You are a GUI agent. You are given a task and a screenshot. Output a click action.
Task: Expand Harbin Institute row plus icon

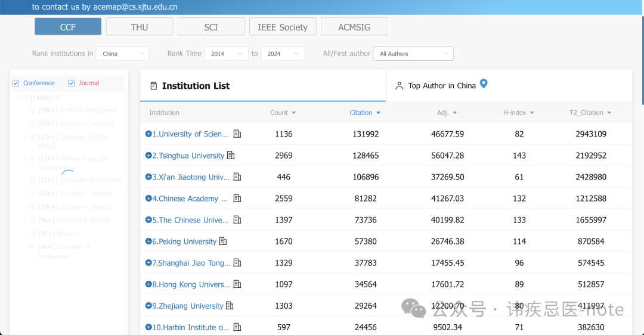(148, 327)
